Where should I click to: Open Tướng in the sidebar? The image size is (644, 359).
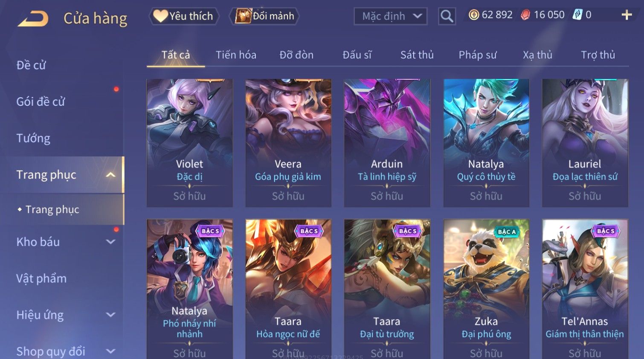click(33, 138)
